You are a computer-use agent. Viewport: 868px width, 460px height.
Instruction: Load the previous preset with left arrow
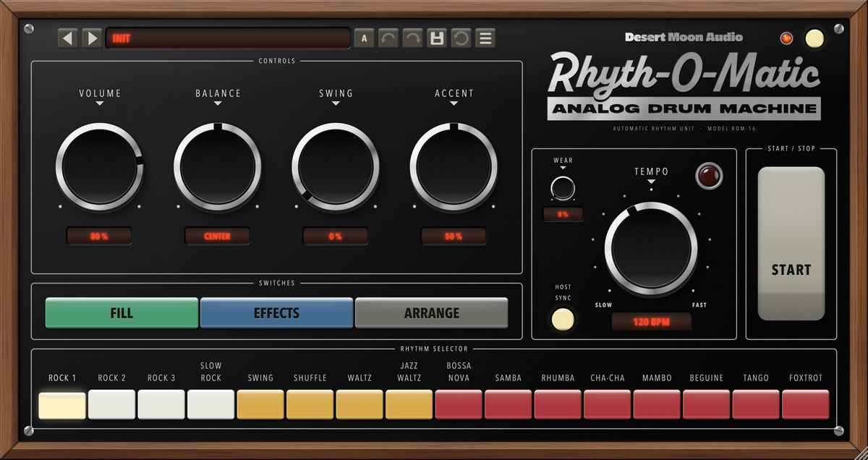coord(68,38)
